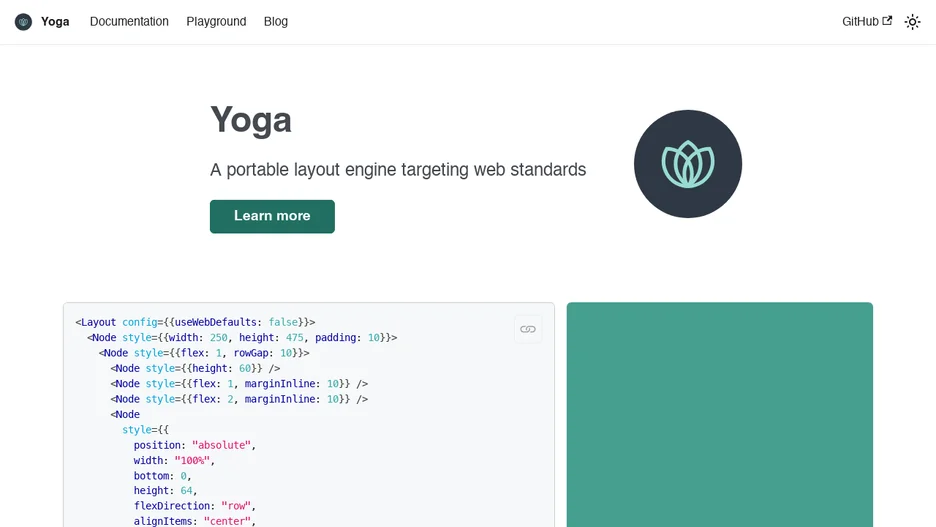Viewport: 936px width, 527px height.
Task: Click the code line "bottom: 0,"
Action: coord(162,476)
